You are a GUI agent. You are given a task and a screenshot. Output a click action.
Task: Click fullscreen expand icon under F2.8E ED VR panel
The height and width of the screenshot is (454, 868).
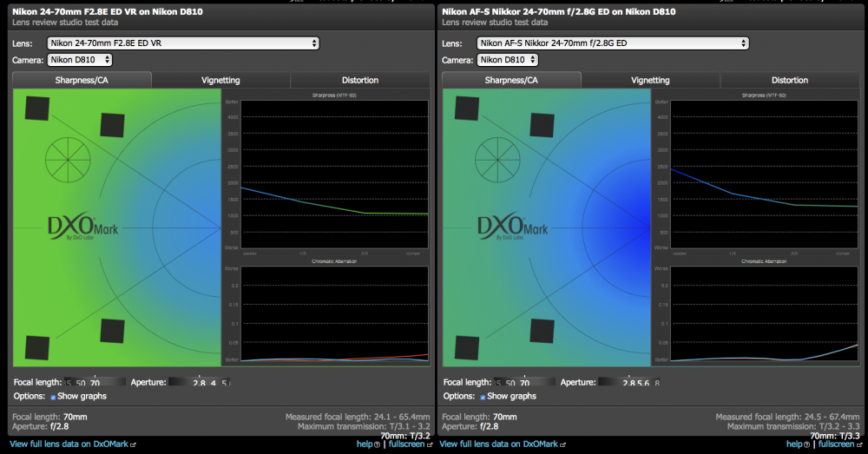point(429,444)
